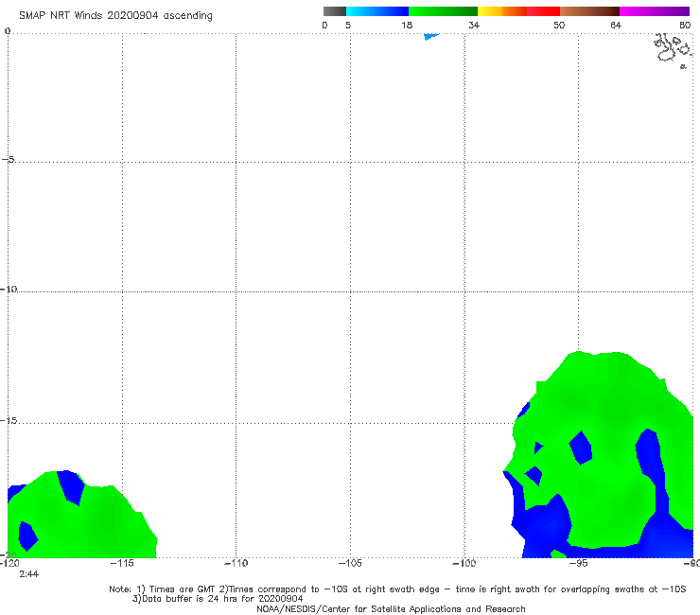Click the '-95' longitude axis label
Screen dimensions: 700x615
(578, 563)
